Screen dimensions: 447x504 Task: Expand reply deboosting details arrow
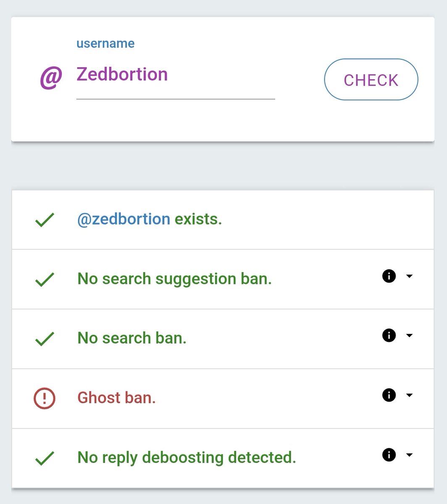click(409, 455)
